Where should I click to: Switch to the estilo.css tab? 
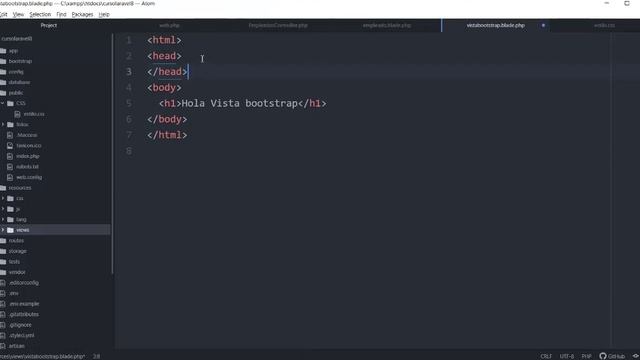604,25
